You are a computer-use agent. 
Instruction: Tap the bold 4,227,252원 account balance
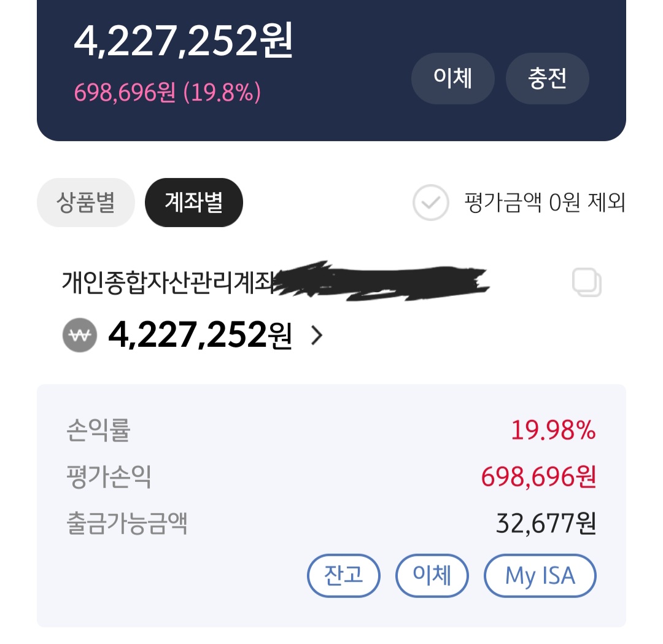200,336
